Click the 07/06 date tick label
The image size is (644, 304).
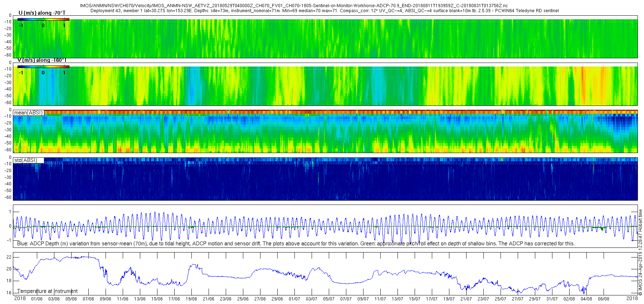pyautogui.click(x=88, y=299)
